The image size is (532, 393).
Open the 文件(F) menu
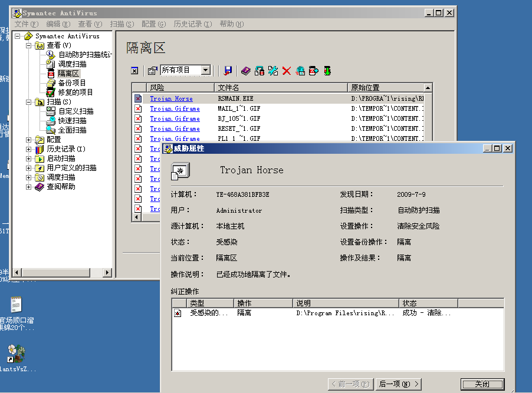(x=27, y=24)
